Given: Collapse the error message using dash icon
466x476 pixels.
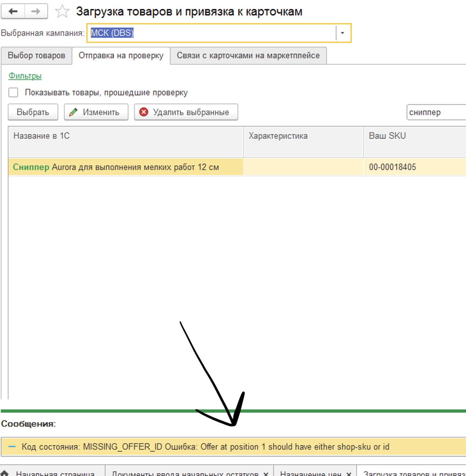Looking at the screenshot, I should (12, 447).
